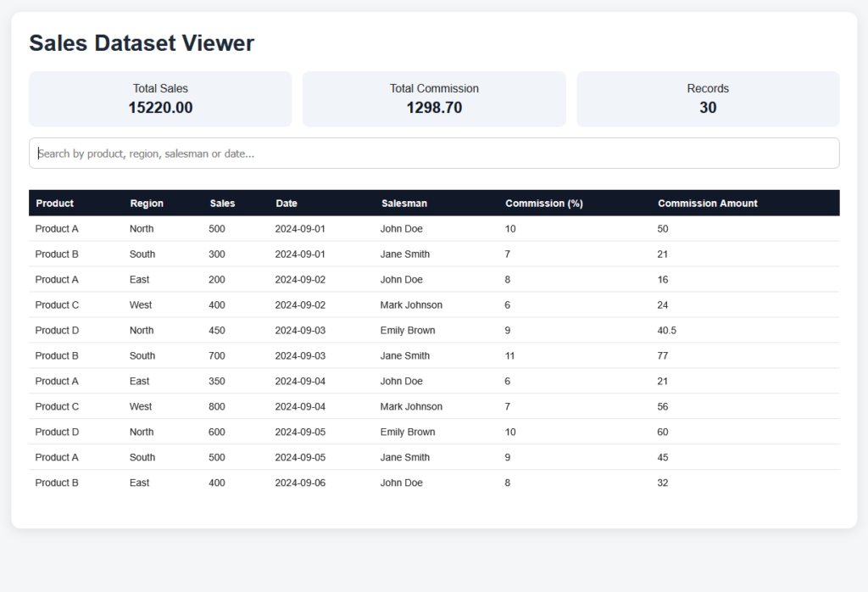The width and height of the screenshot is (868, 592).
Task: Select the Total Sales 15220.00 card
Action: click(x=160, y=99)
